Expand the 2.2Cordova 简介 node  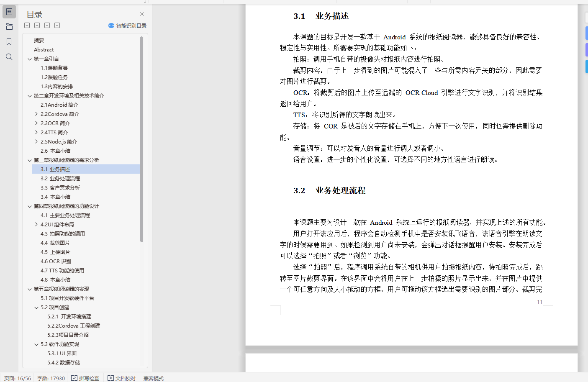(x=36, y=114)
